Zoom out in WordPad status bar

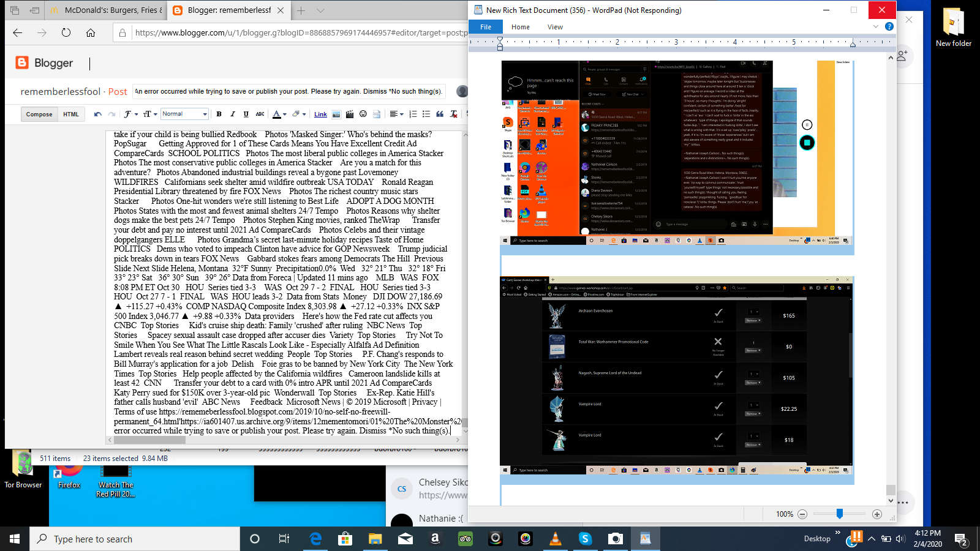[x=802, y=514]
